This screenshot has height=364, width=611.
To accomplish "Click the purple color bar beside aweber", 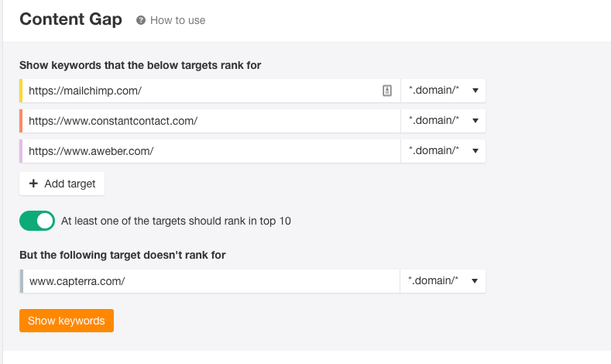I will click(21, 151).
